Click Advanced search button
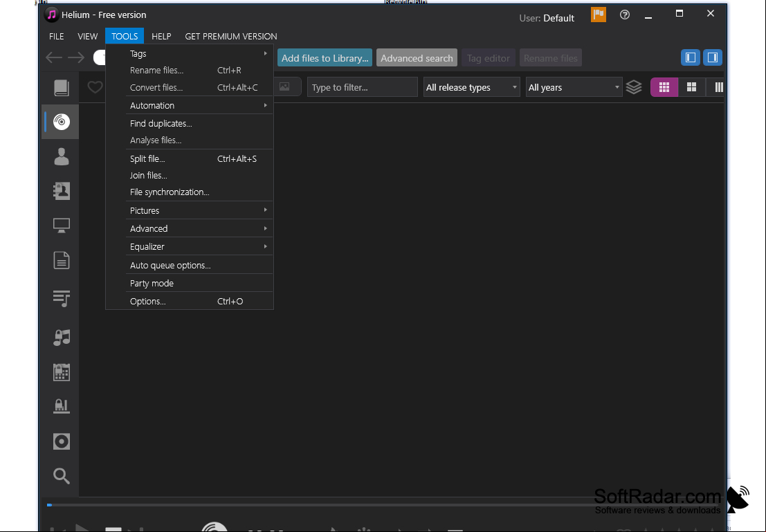The width and height of the screenshot is (766, 532). coord(417,57)
